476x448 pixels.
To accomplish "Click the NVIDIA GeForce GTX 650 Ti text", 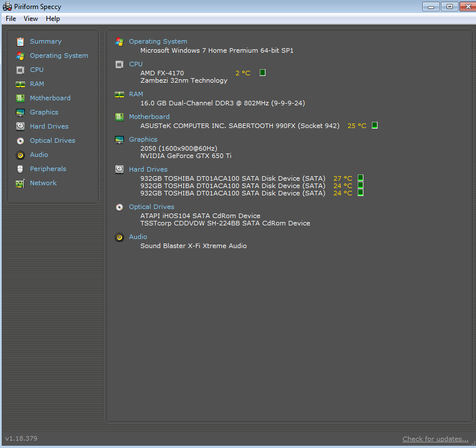I will 186,156.
